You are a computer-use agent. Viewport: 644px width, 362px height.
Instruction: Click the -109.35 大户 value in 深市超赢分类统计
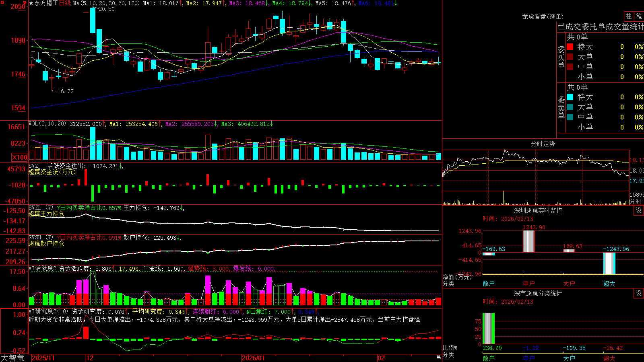[574, 348]
